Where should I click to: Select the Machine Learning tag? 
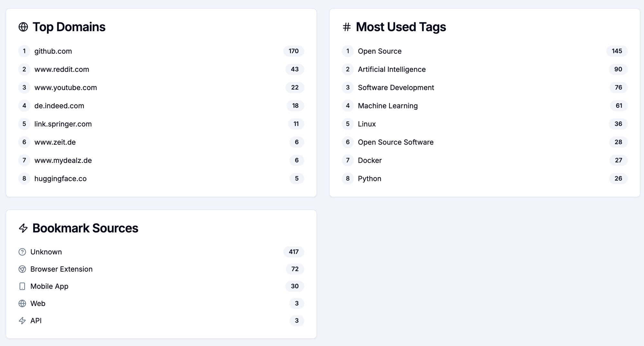pos(388,106)
